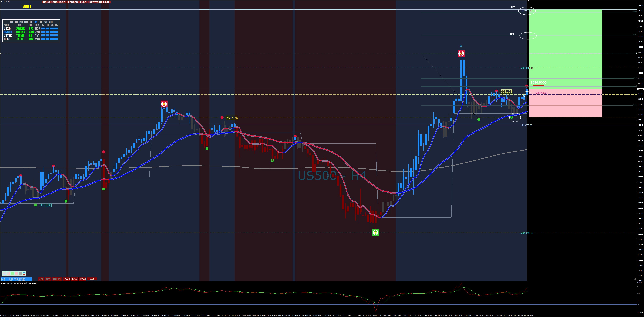
Task: Click the PIV-M monthly pivot button
Action: pos(82,279)
